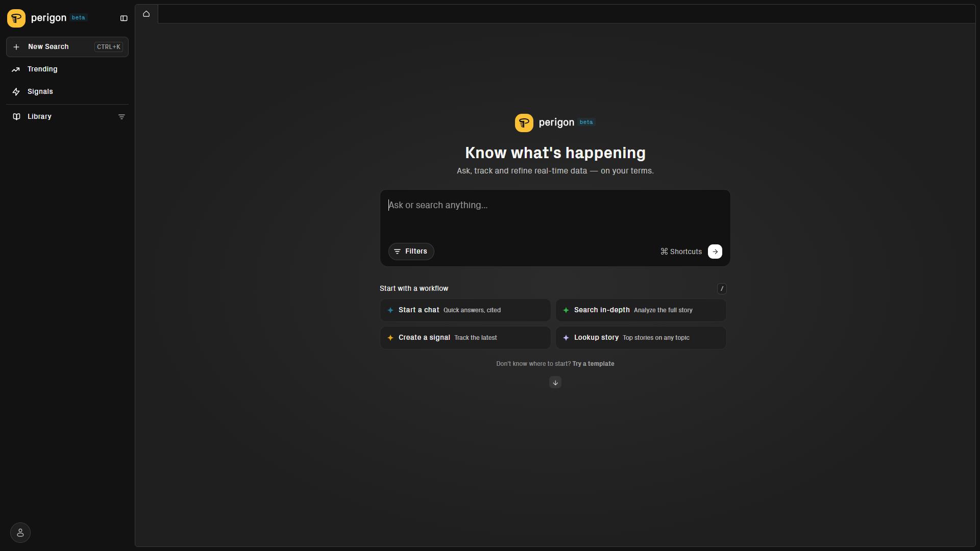Expand templates with the down arrow
Viewport: 980px width, 551px height.
(555, 383)
